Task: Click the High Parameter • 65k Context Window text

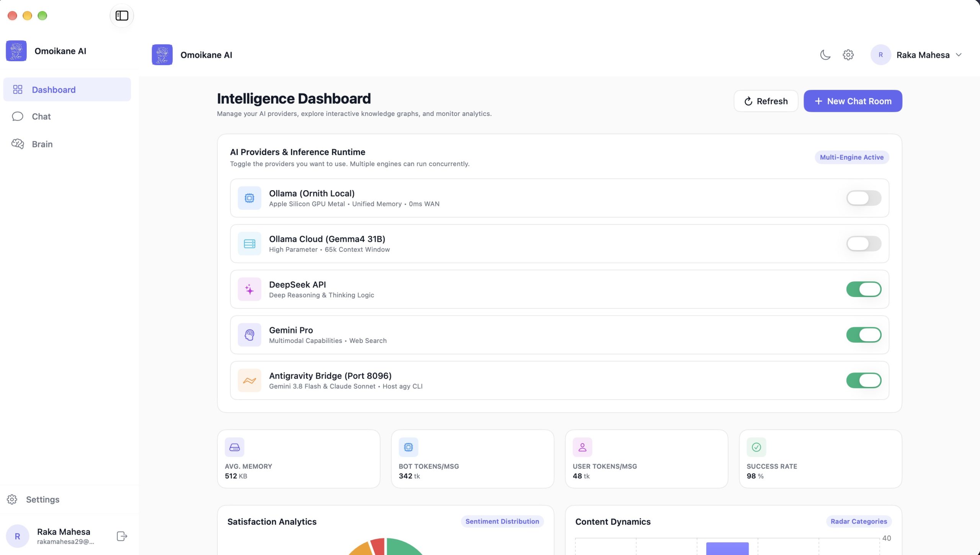Action: click(x=329, y=250)
